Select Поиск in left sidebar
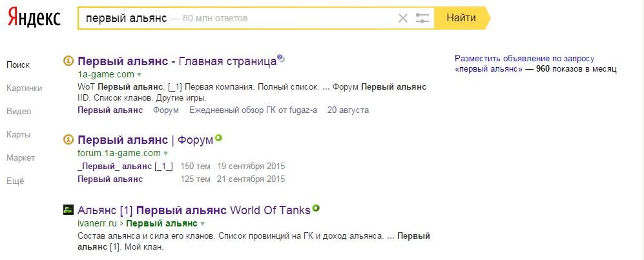Image resolution: width=644 pixels, height=260 pixels. coord(18,65)
